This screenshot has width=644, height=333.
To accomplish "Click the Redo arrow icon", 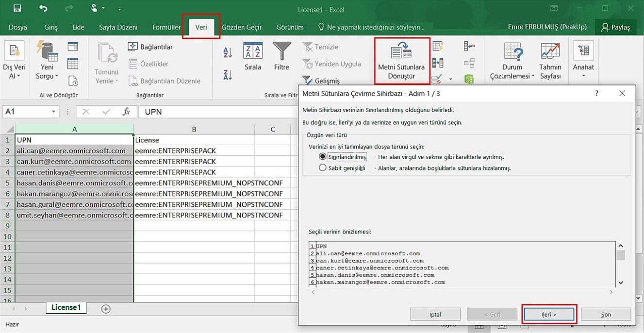I will 69,8.
